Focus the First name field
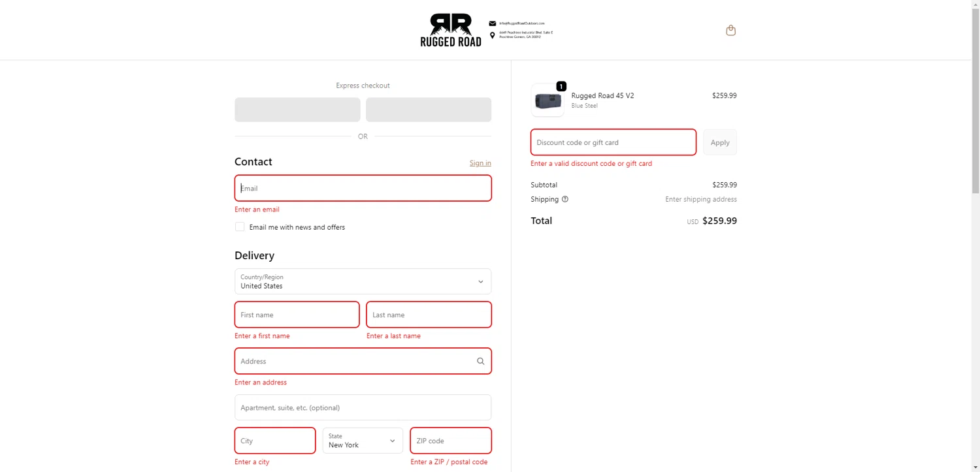The width and height of the screenshot is (980, 472). pos(297,315)
